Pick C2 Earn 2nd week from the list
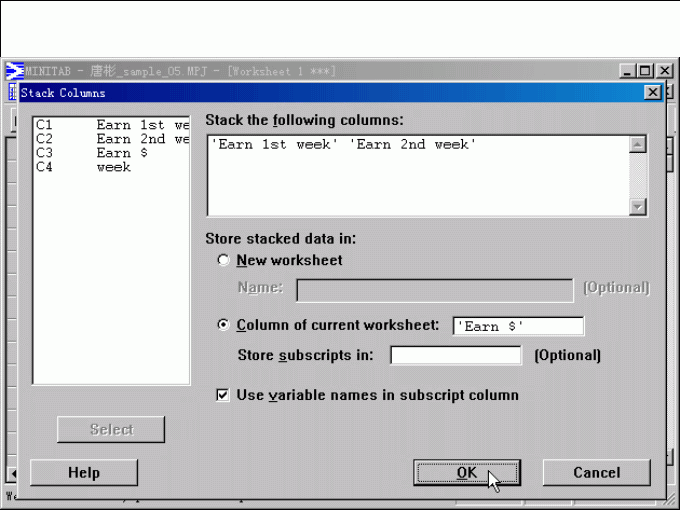The height and width of the screenshot is (510, 680). click(110, 139)
